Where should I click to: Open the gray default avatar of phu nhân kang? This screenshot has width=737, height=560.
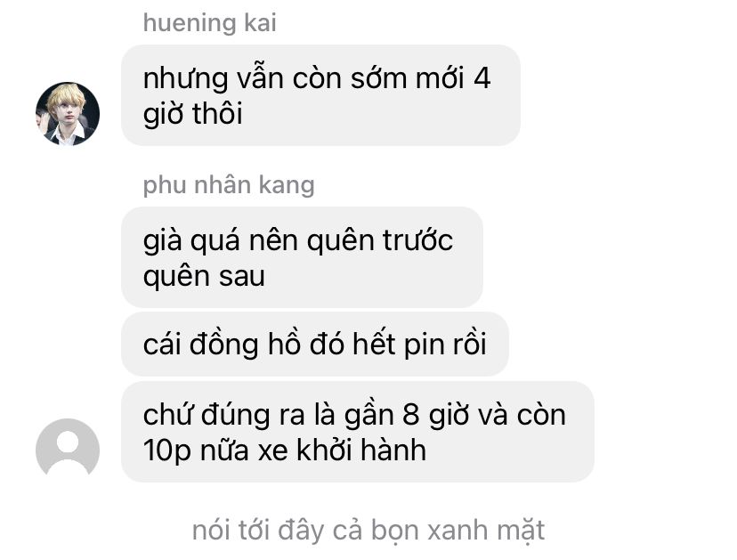tap(68, 449)
